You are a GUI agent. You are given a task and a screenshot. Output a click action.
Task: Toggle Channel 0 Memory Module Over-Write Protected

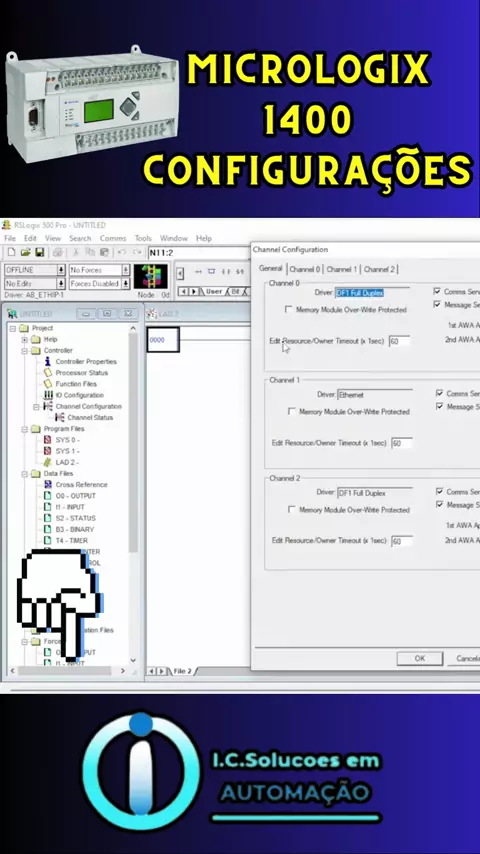[289, 309]
